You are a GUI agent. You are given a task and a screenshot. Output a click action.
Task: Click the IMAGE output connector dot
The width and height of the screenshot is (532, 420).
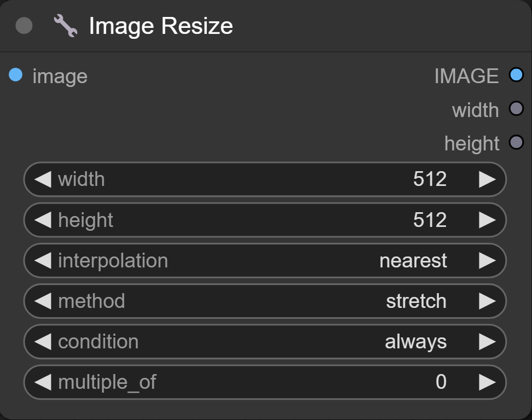(516, 75)
